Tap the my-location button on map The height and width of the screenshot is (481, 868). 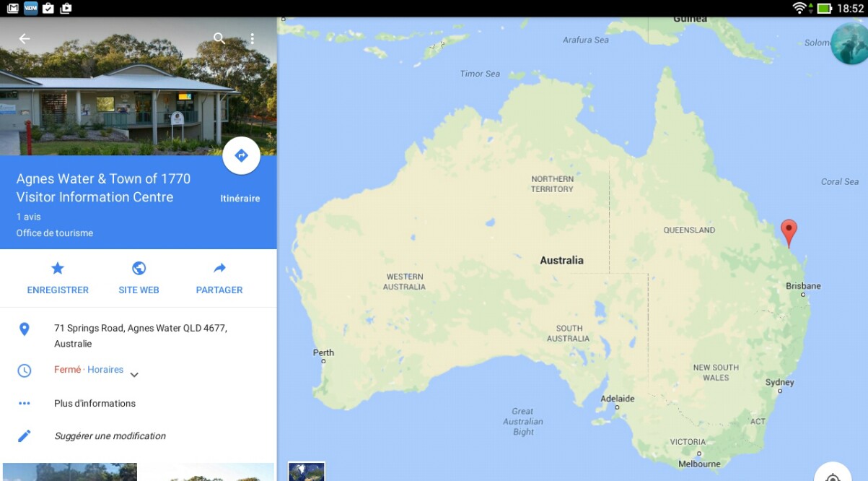(x=833, y=474)
